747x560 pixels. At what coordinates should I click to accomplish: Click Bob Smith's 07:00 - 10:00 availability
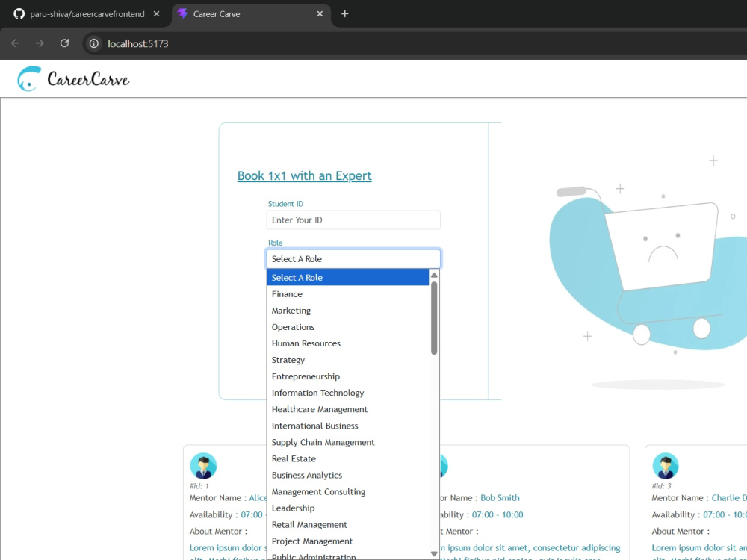(498, 514)
